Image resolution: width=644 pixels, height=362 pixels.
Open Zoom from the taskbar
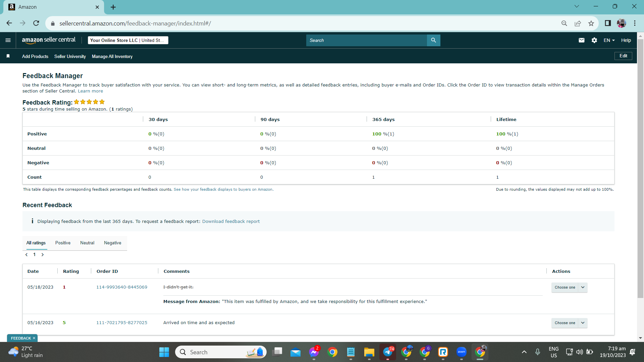(x=462, y=352)
